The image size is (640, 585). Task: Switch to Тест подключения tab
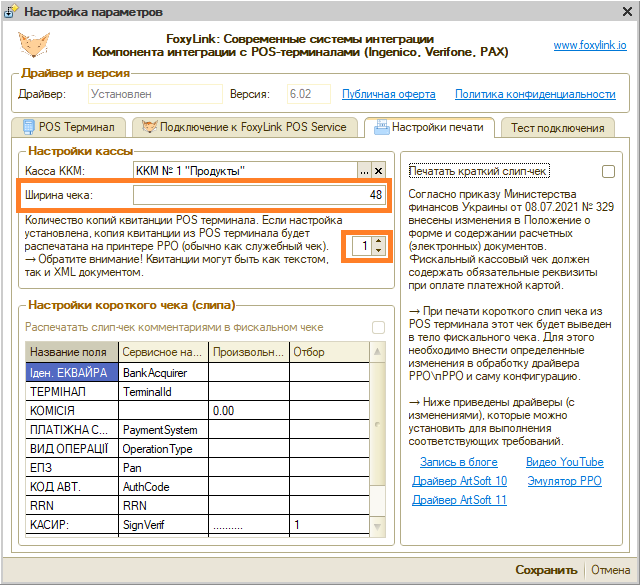(557, 128)
